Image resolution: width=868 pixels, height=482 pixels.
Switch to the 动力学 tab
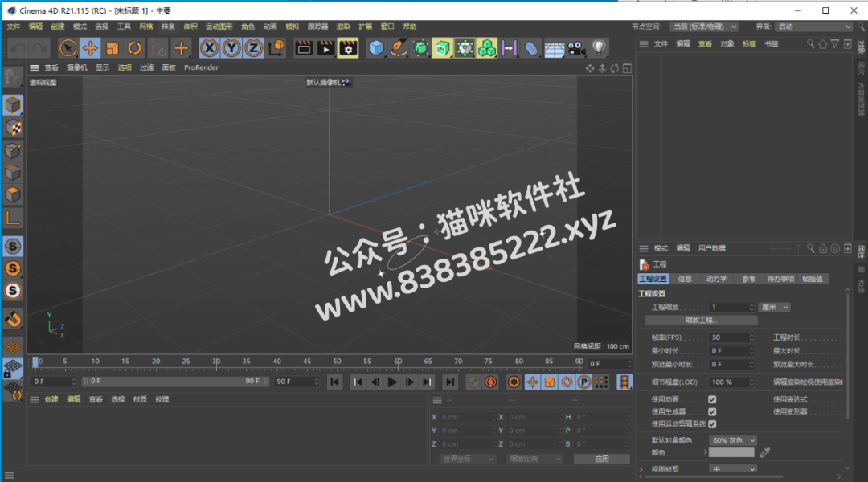(716, 279)
